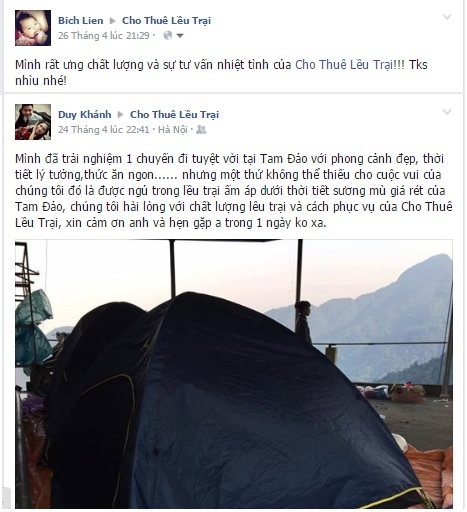Screen dimensions: 467x512
Task: Expand the options chevron on Duy Khánh's post
Action: coord(447,112)
